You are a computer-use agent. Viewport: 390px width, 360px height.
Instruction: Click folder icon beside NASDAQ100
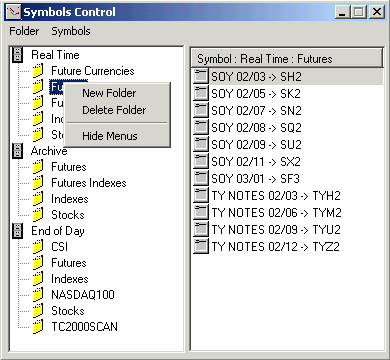[x=38, y=295]
